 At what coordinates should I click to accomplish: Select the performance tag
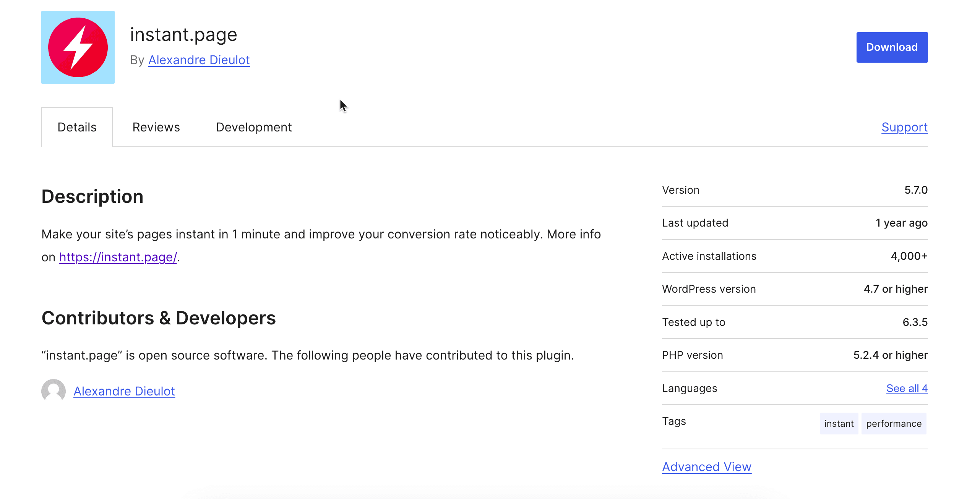[894, 423]
